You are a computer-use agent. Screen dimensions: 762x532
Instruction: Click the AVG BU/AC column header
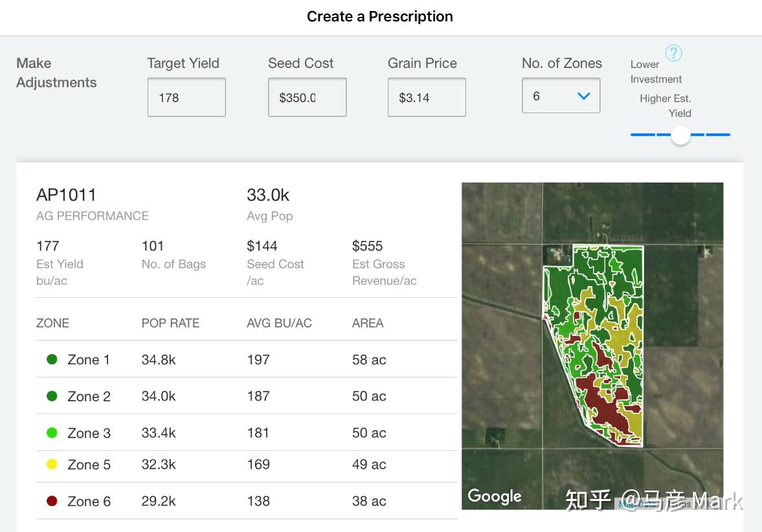[x=279, y=323]
